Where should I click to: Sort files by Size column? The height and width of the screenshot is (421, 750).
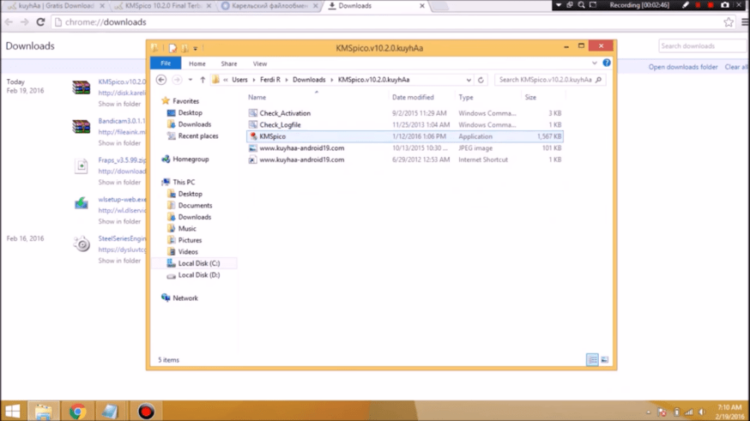530,97
